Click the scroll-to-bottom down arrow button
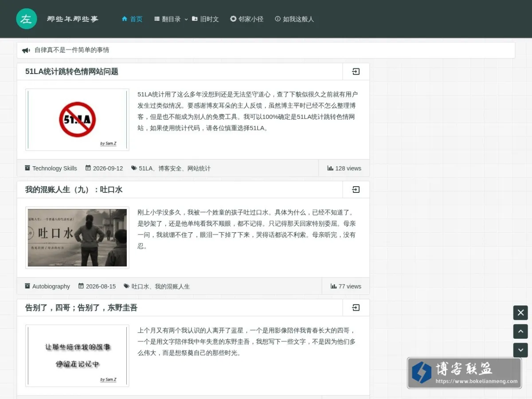This screenshot has width=532, height=399. (520, 350)
